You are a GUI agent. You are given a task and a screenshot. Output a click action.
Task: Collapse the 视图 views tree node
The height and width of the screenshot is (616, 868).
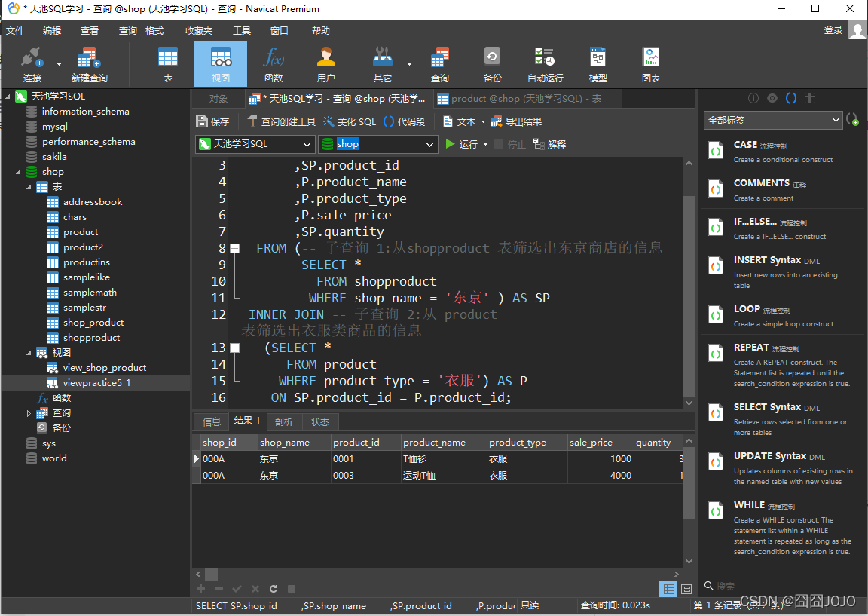[x=29, y=352]
